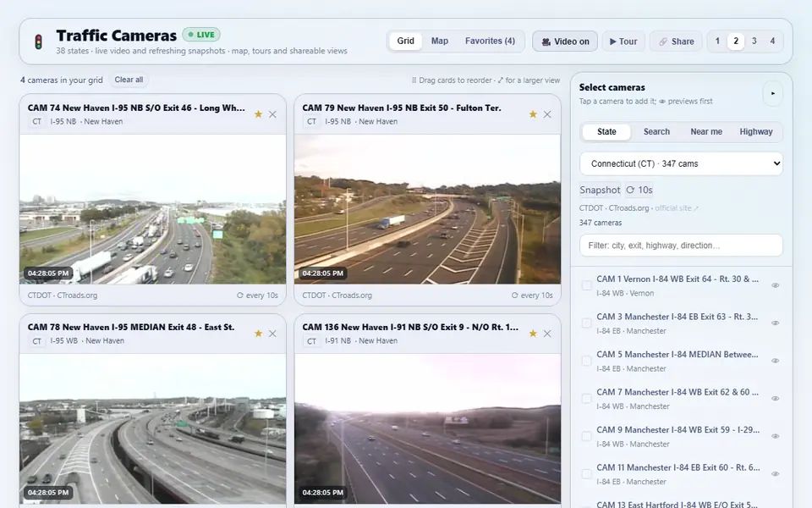The height and width of the screenshot is (508, 812).
Task: Start the camera Tour
Action: coord(623,41)
